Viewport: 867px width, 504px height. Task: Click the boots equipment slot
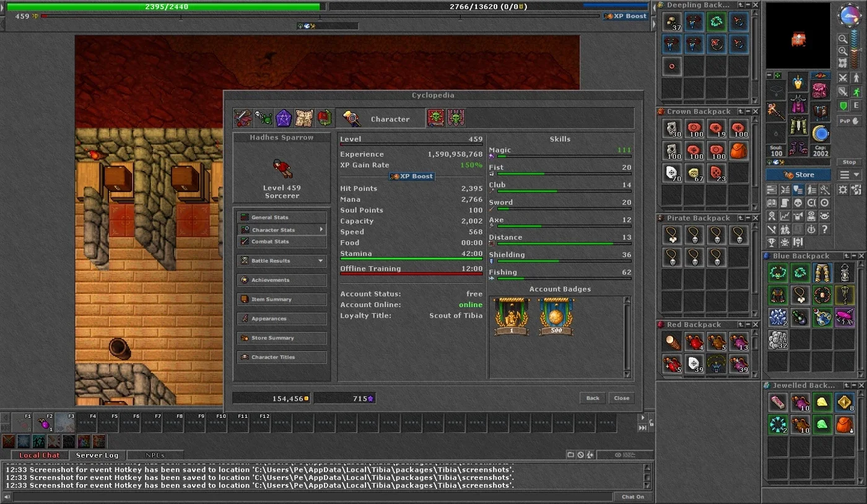[x=798, y=147]
